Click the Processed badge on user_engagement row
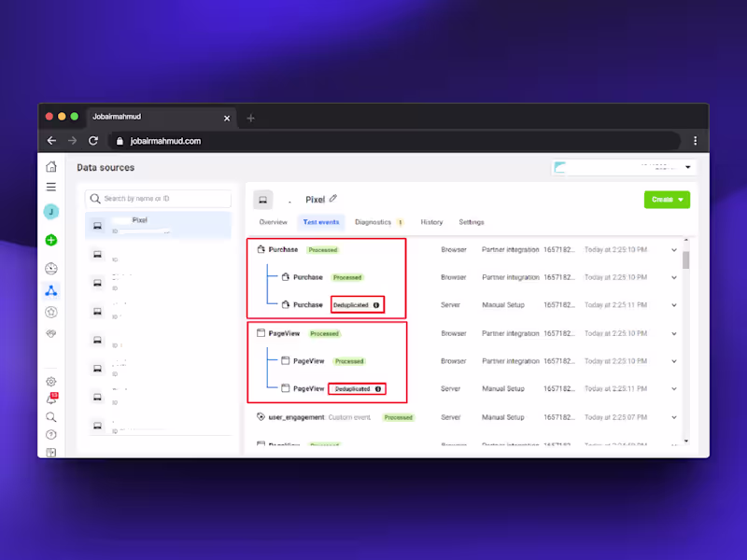Viewport: 747px width, 560px height. coord(399,417)
